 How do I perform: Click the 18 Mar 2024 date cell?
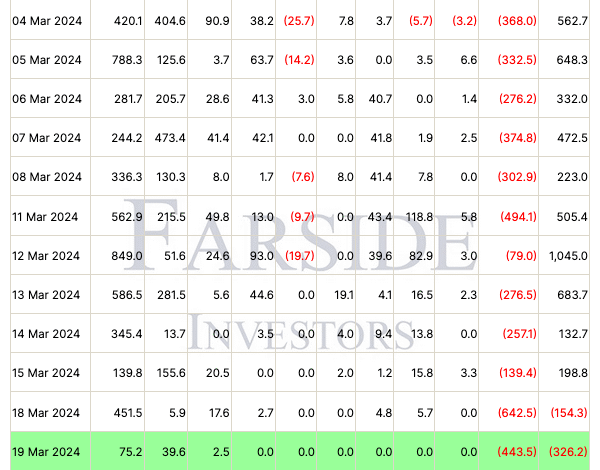(x=46, y=413)
